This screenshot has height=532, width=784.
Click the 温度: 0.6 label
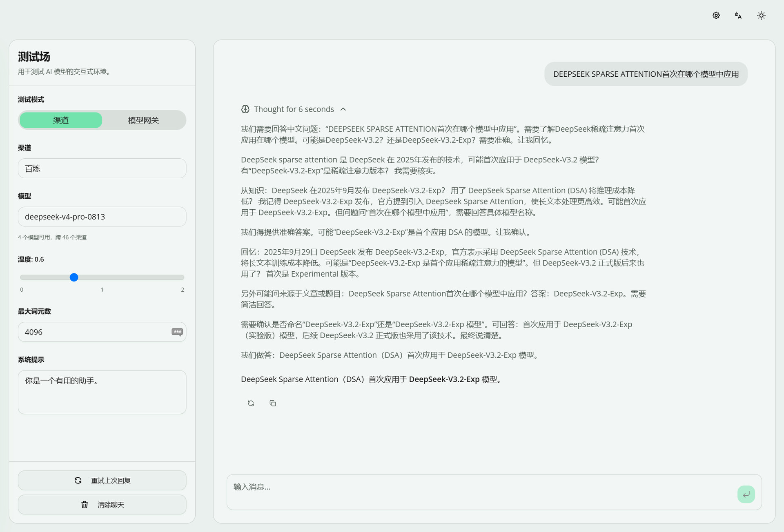pyautogui.click(x=31, y=259)
